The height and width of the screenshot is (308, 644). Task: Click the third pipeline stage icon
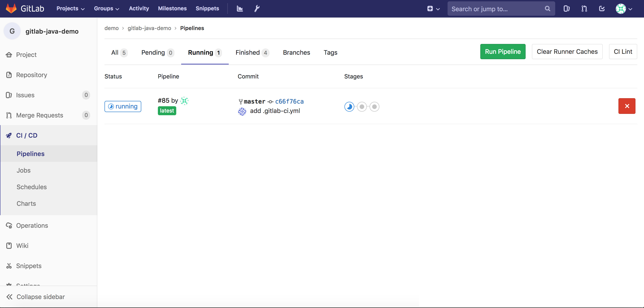click(374, 107)
